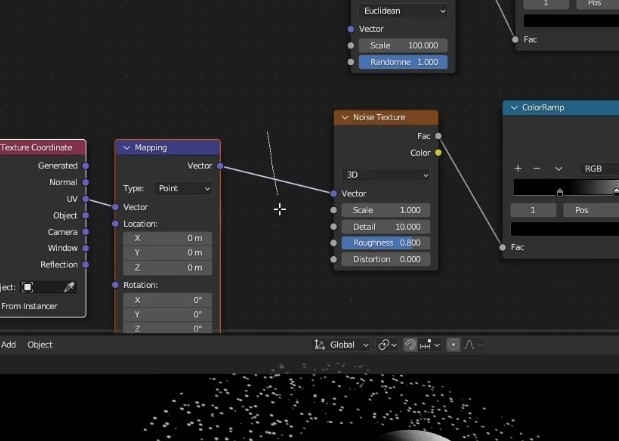The height and width of the screenshot is (441, 619).
Task: Click the object icon in Texture Coordinate object field
Action: coord(27,287)
